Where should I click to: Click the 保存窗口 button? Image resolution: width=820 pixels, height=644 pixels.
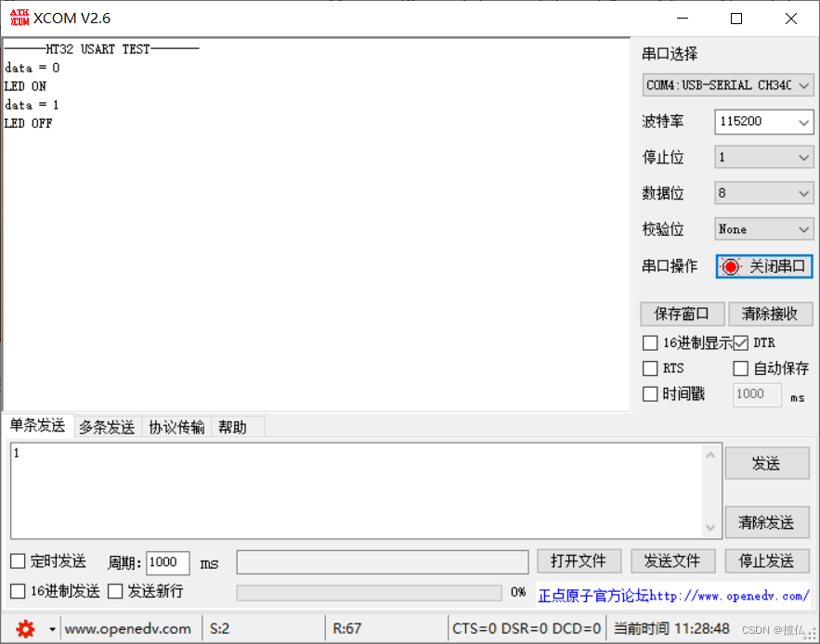point(682,314)
